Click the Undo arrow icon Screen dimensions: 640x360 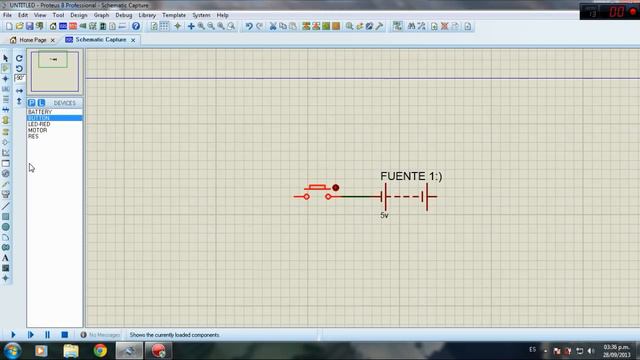click(249, 26)
